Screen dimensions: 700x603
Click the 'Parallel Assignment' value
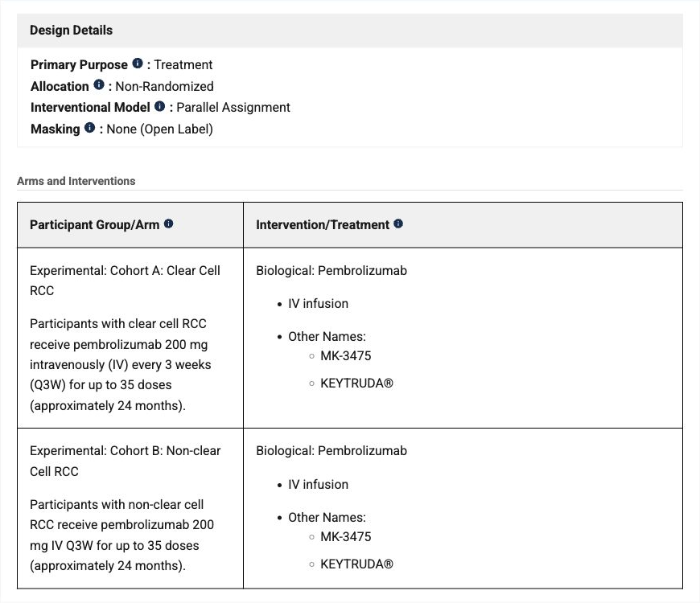(x=233, y=108)
